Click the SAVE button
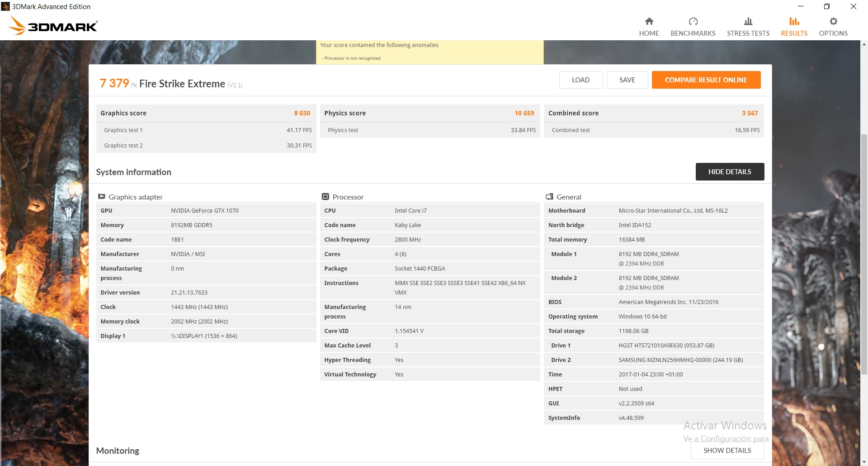Screen dimensions: 868x466 627,80
